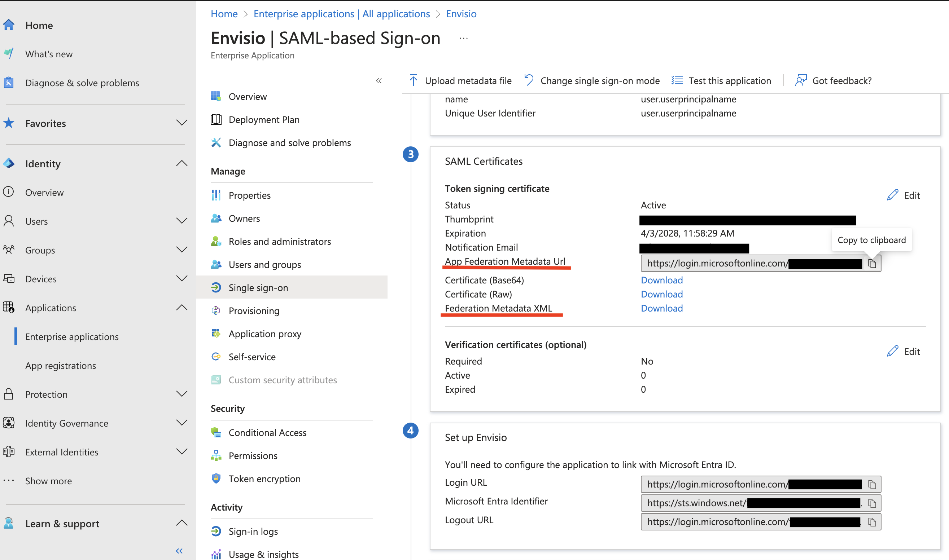Copy the App Federation Metadata Url
The height and width of the screenshot is (560, 949).
871,263
